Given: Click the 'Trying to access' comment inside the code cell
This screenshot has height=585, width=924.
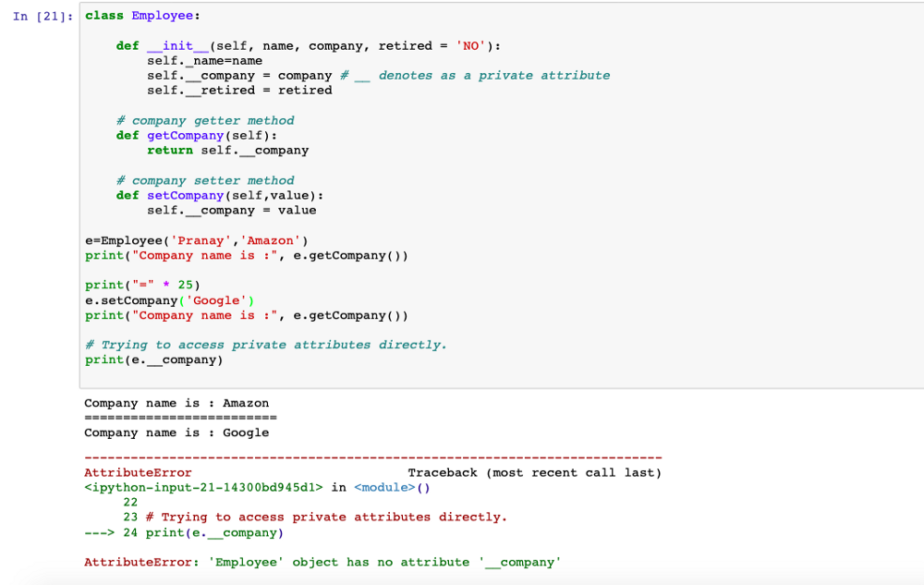Looking at the screenshot, I should coord(266,345).
